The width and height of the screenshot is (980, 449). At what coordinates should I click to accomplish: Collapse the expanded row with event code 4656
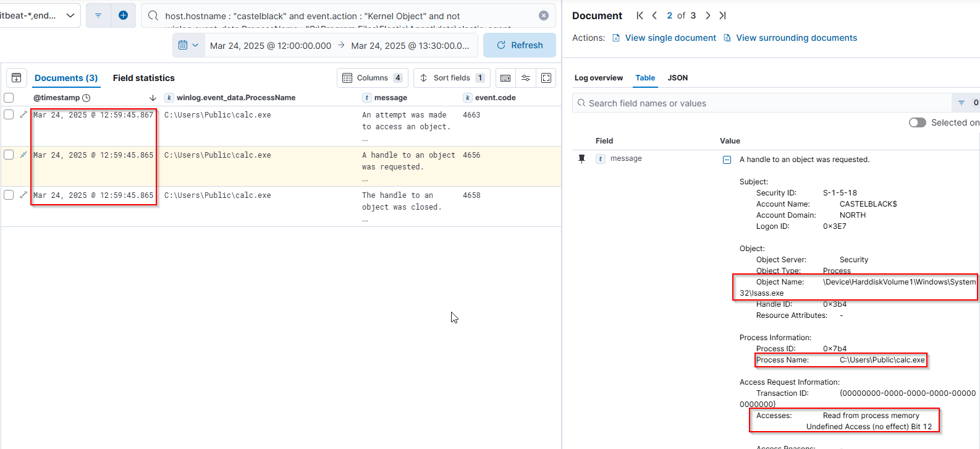click(23, 155)
